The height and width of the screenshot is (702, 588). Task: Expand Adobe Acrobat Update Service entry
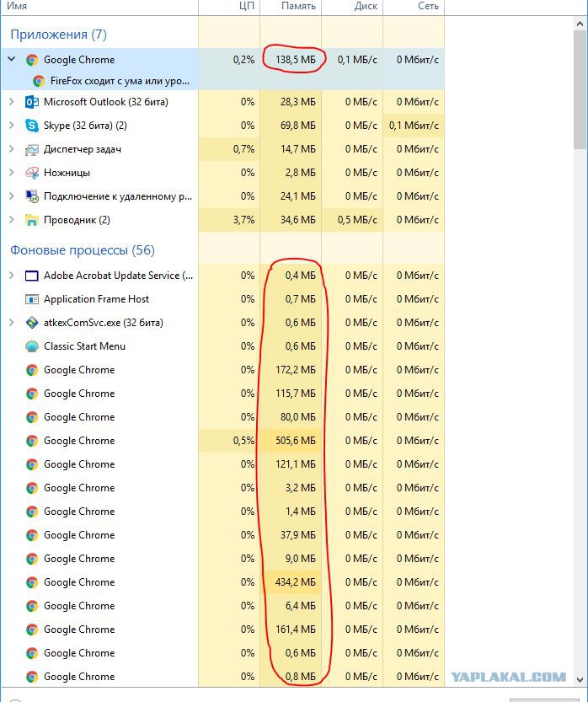click(12, 276)
